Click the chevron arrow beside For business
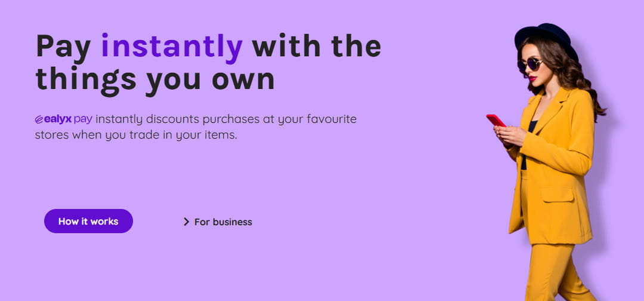644x301 pixels. [x=186, y=222]
